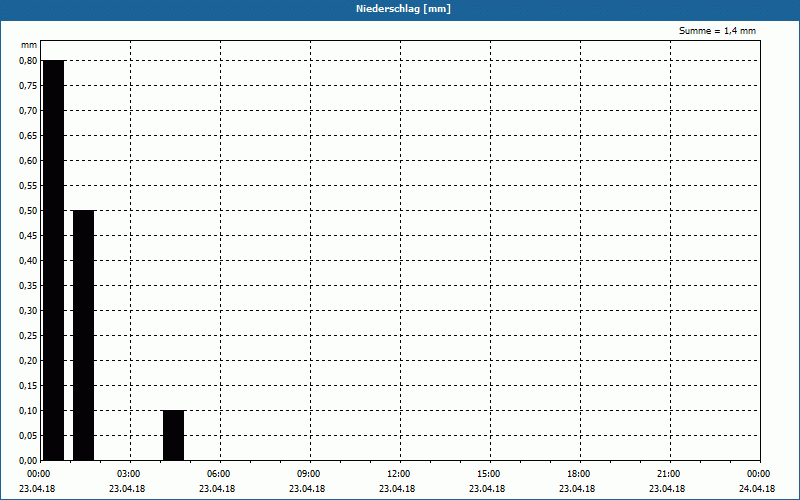The width and height of the screenshot is (800, 500).
Task: Click the 0,45 y-axis value
Action: pos(28,235)
